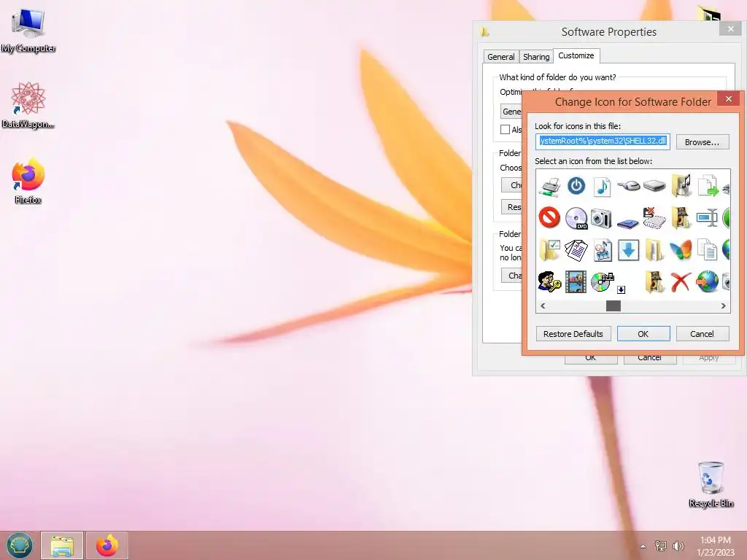
Task: Open Firefox from the taskbar
Action: 107,545
